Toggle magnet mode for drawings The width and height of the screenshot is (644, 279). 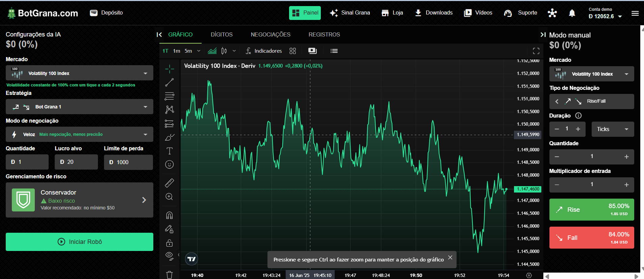point(170,215)
